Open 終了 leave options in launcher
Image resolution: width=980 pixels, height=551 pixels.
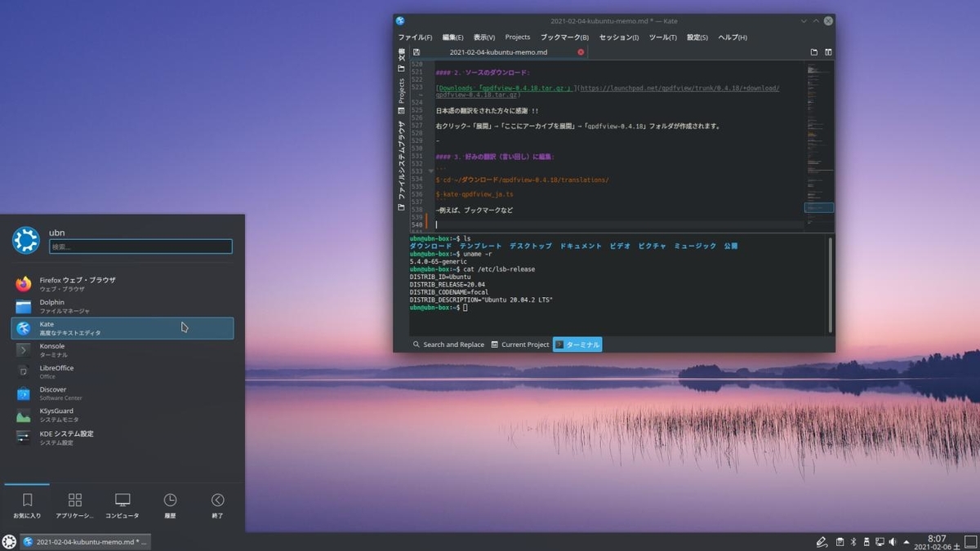[217, 506]
